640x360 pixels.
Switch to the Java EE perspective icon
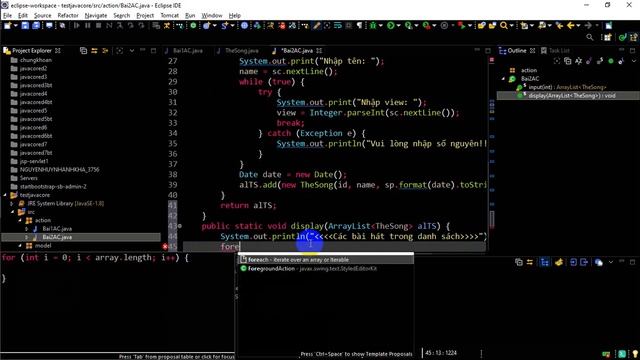coord(622,37)
